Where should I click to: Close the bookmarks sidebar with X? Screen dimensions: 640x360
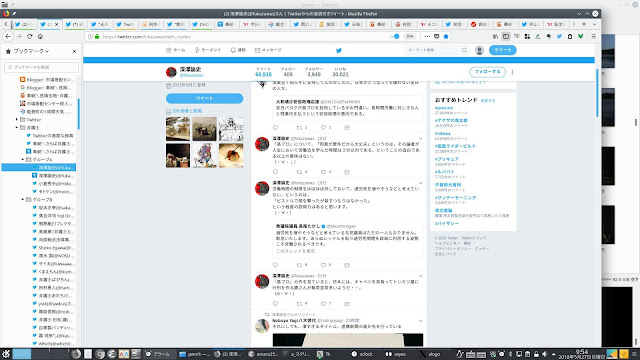pyautogui.click(x=74, y=51)
